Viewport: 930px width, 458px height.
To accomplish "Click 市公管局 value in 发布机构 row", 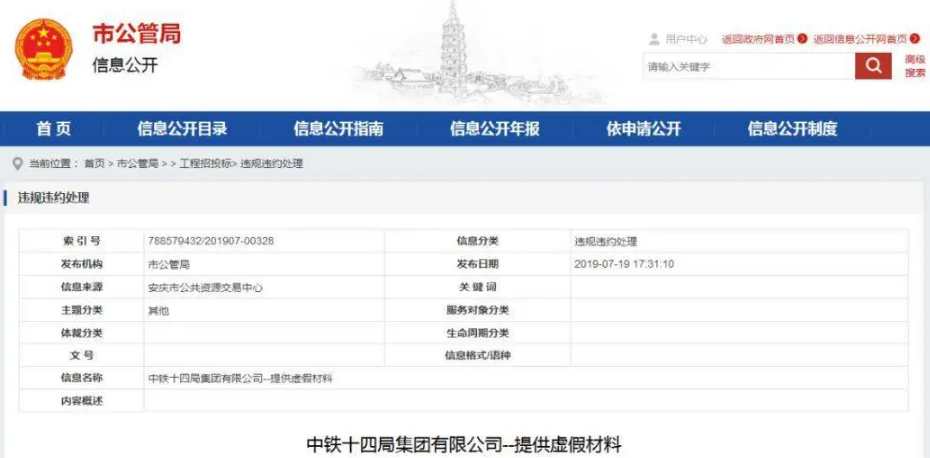I will [169, 265].
